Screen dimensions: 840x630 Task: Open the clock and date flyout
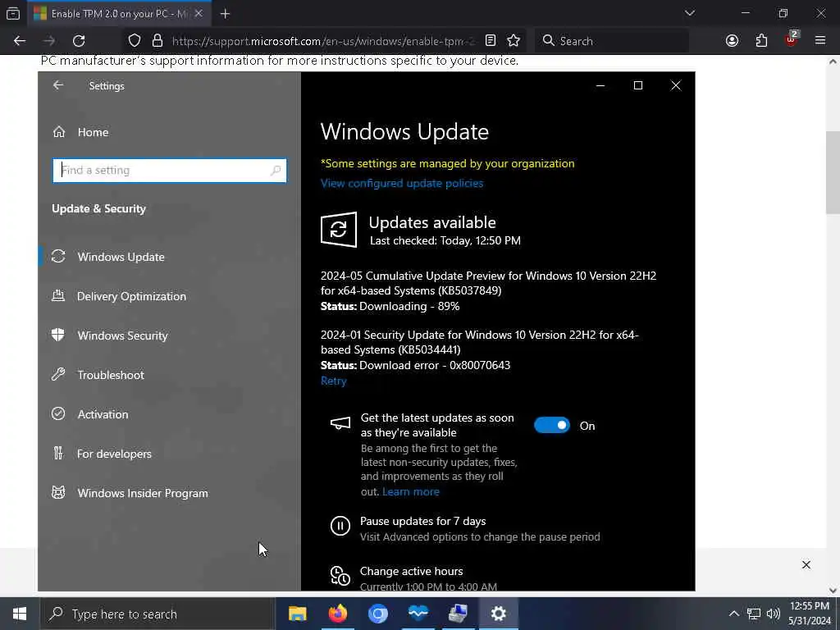click(809, 614)
